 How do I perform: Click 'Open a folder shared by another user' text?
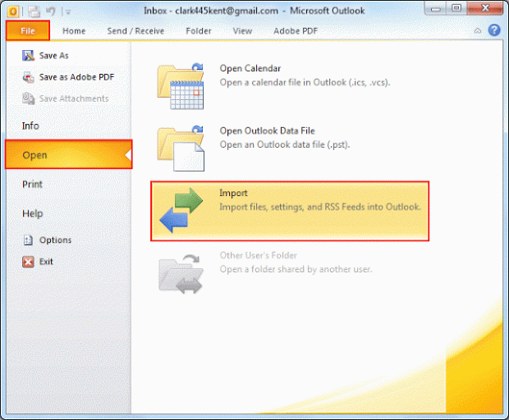[x=296, y=269]
